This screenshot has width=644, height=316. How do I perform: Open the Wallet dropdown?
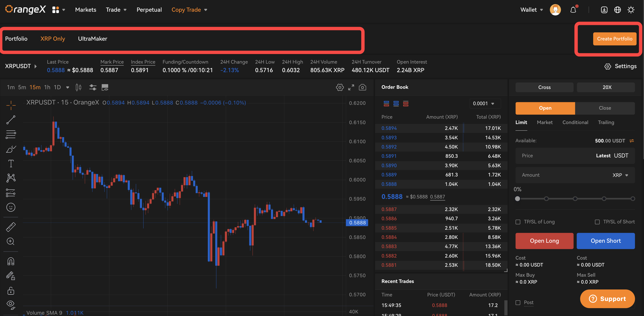point(532,10)
